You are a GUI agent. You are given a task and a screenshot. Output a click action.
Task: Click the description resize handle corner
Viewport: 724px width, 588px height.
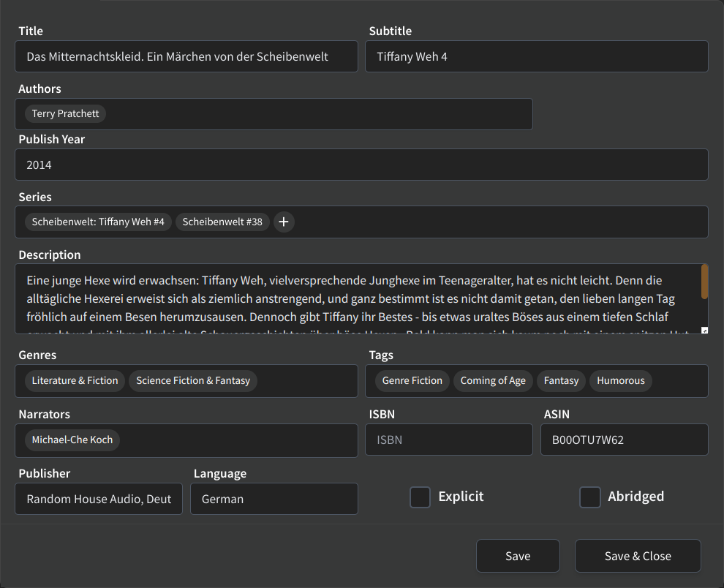[x=704, y=331]
